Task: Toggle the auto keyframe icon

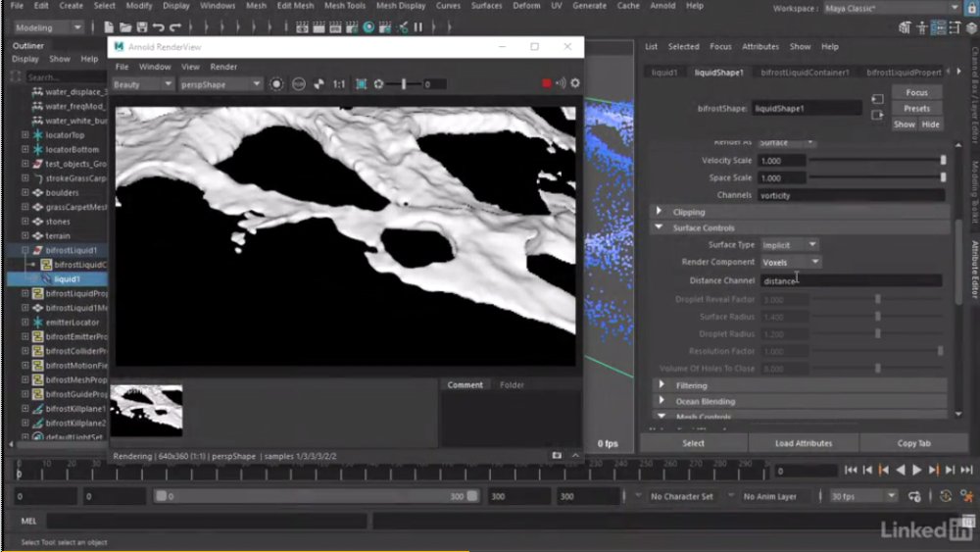Action: click(946, 496)
